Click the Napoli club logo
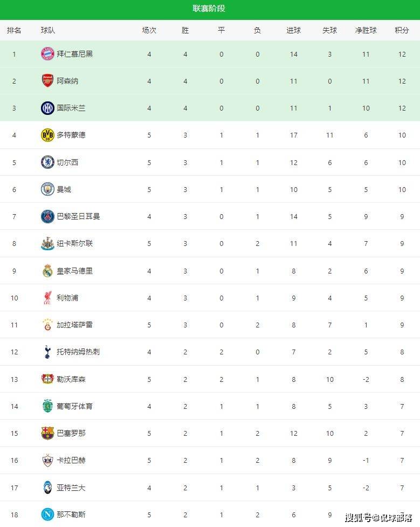The height and width of the screenshot is (527, 420). tap(47, 515)
